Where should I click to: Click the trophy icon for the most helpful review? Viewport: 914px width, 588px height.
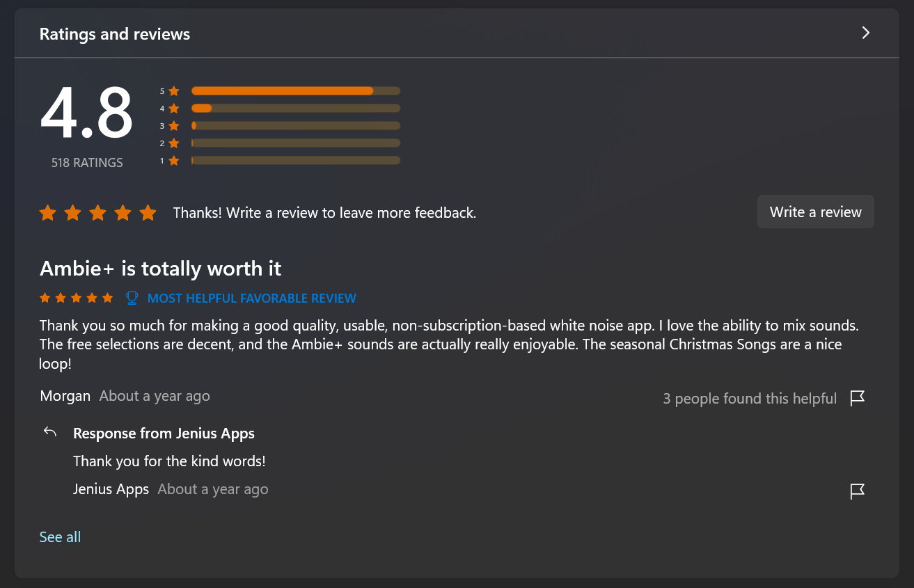(132, 298)
